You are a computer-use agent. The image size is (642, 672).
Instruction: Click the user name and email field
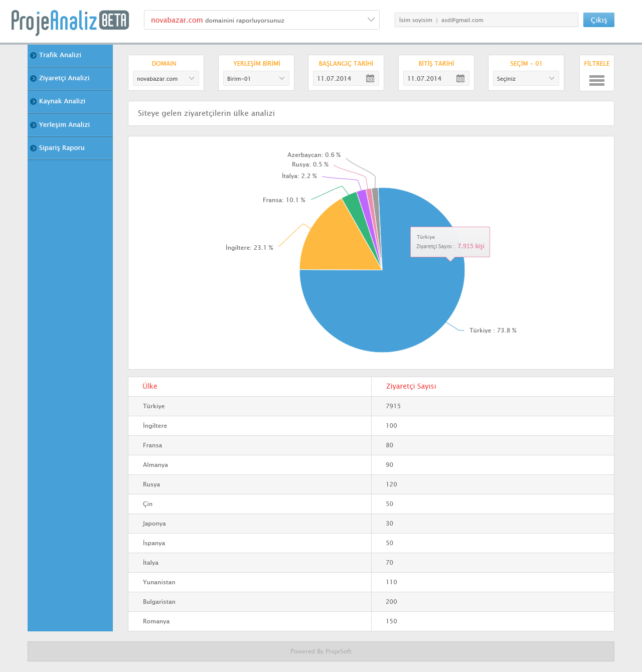click(486, 20)
